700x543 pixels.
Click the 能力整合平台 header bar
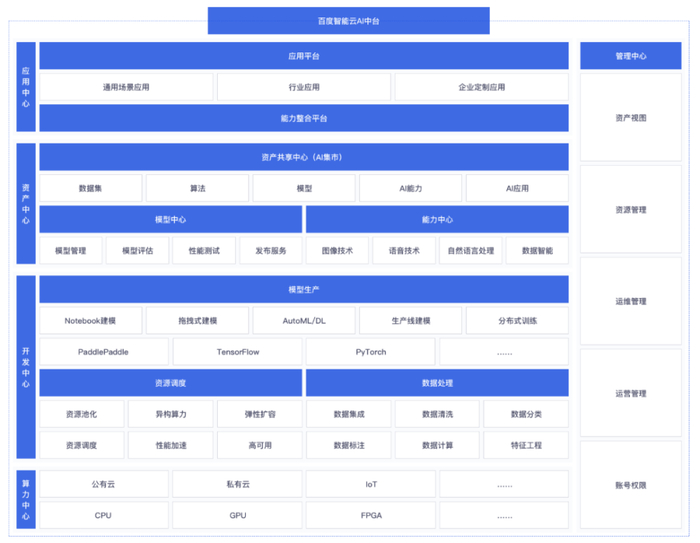(x=304, y=118)
